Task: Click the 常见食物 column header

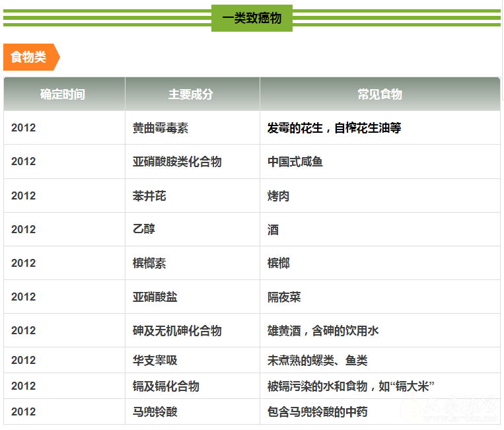Action: tap(379, 94)
